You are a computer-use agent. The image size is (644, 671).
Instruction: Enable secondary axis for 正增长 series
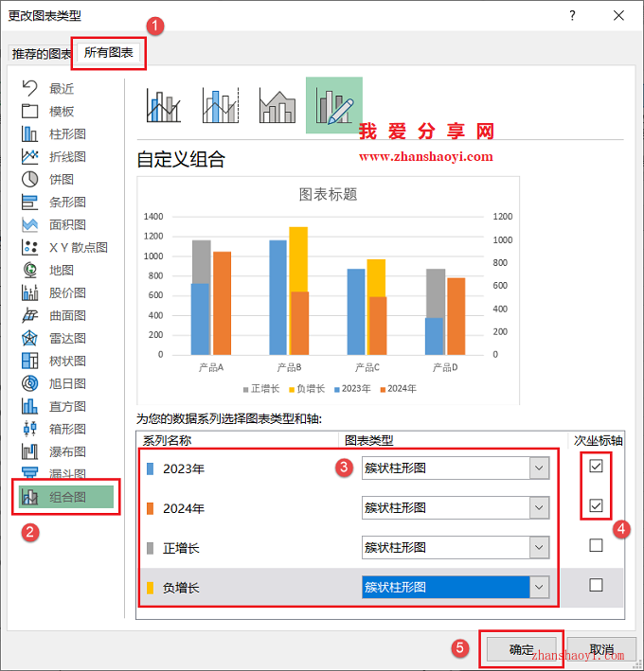[596, 545]
